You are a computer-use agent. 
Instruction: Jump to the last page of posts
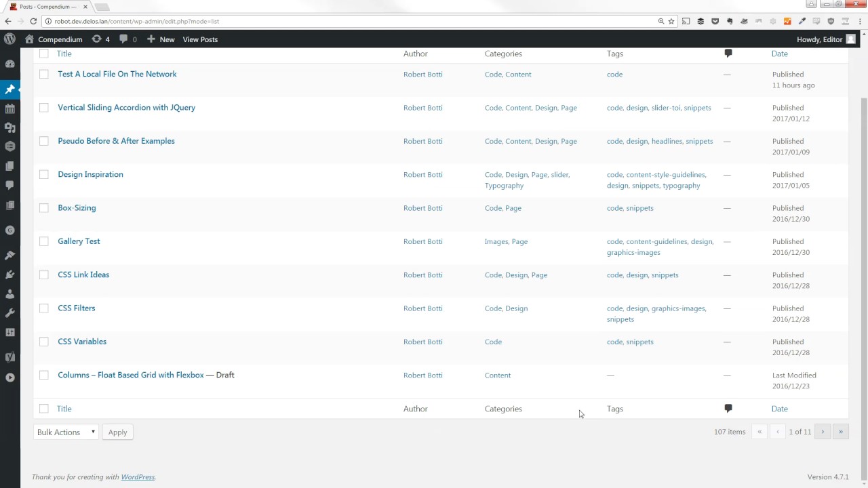pyautogui.click(x=841, y=432)
